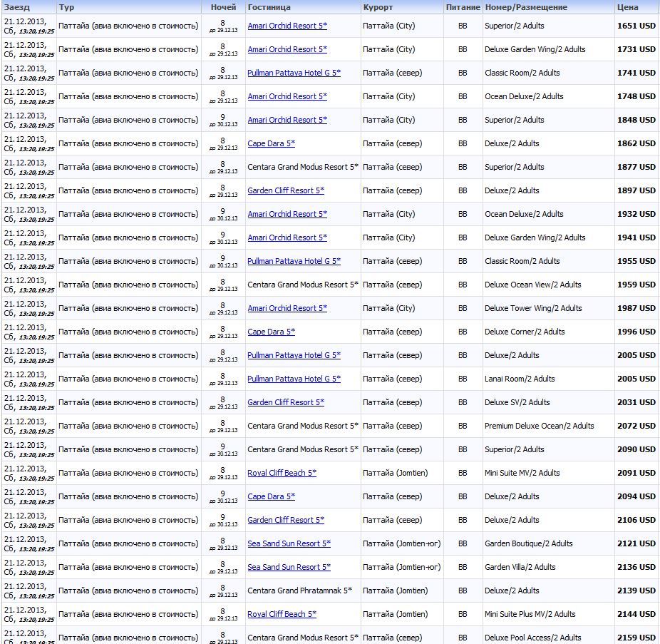Open Royal Cliff Beach link for Mini Suite Plus MV
Screen dimensions: 660x644
tap(282, 614)
